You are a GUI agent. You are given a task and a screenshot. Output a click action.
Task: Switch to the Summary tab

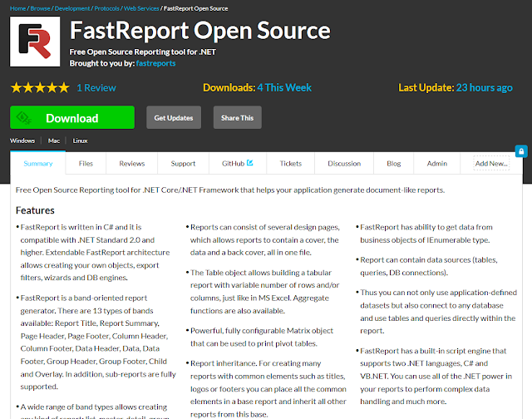pos(38,164)
